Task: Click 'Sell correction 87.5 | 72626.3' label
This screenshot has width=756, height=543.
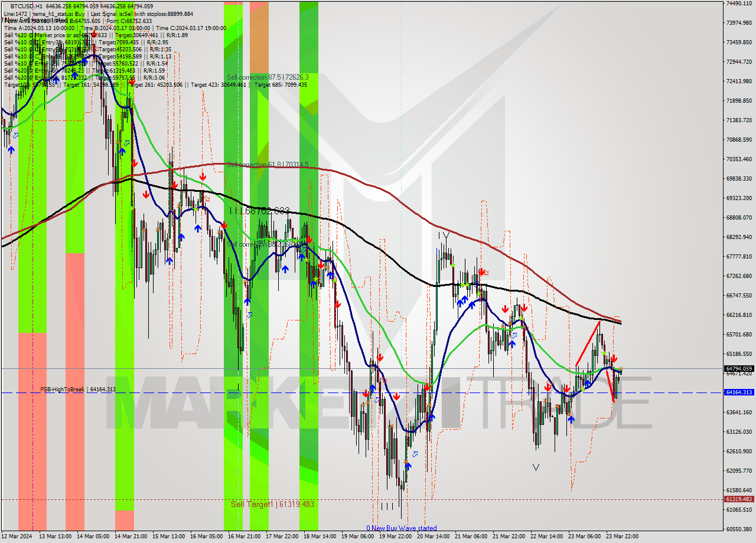Action: 268,77
